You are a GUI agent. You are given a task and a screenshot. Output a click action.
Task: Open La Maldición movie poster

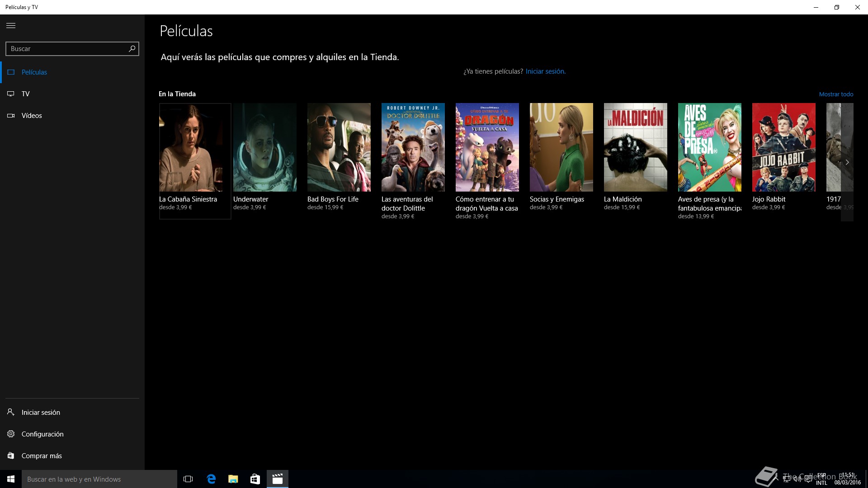[x=636, y=147]
